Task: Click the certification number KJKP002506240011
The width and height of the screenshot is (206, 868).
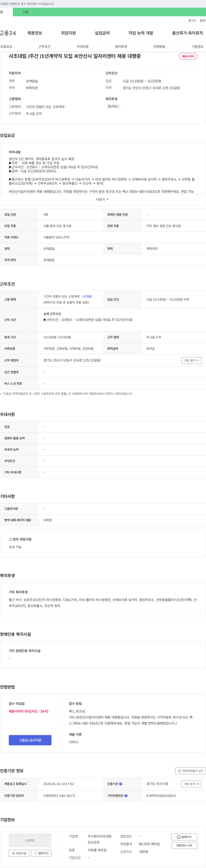Action: (x=161, y=796)
